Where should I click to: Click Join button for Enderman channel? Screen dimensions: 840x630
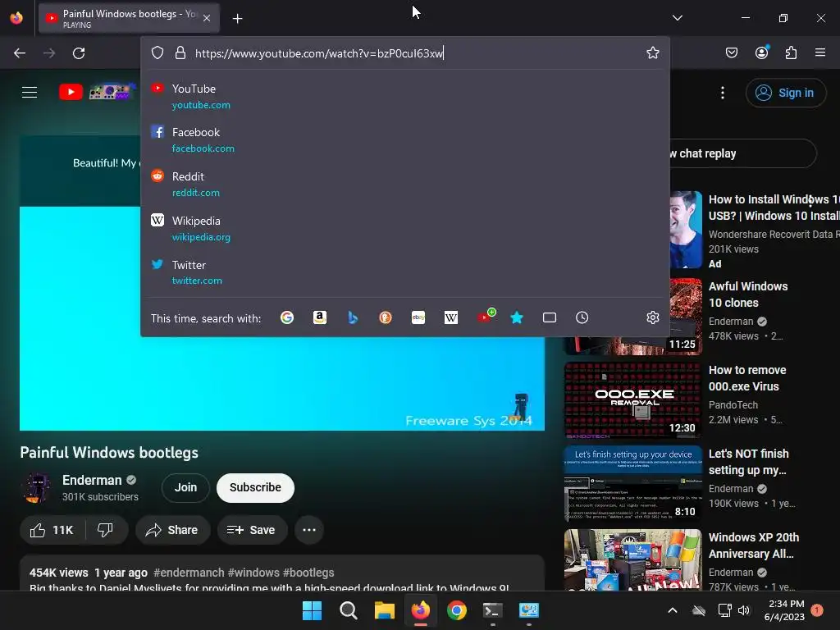185,487
